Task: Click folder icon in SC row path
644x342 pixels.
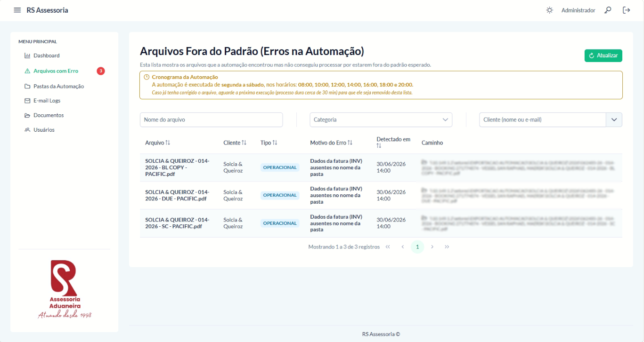Action: (x=424, y=218)
